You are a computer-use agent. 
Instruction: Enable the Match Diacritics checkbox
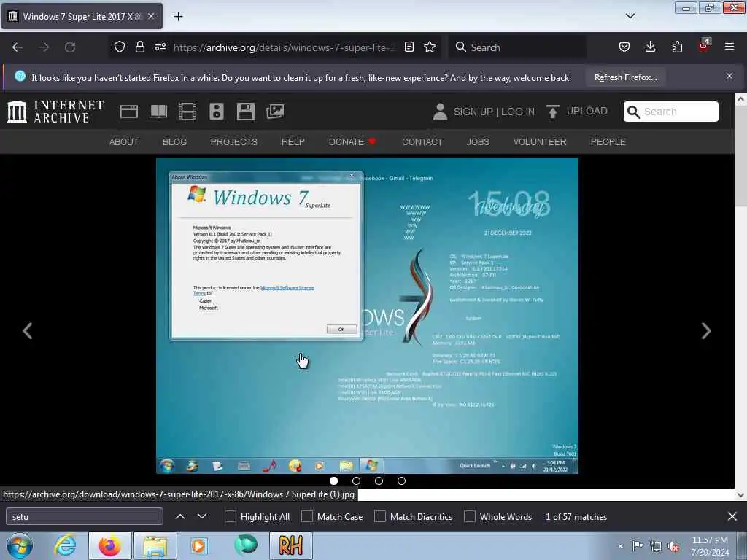point(379,516)
